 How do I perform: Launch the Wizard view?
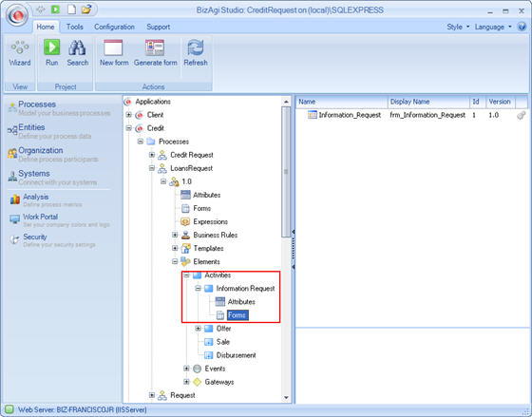click(x=20, y=53)
